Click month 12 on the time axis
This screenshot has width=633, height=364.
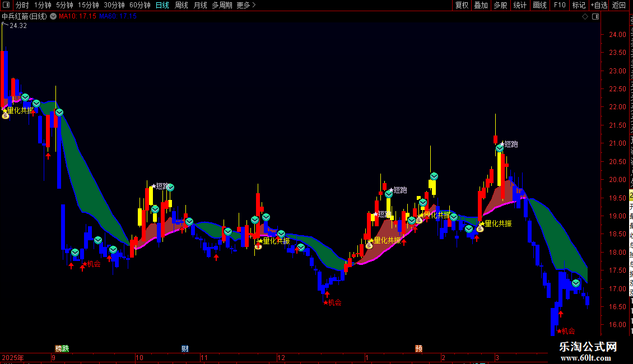point(281,358)
